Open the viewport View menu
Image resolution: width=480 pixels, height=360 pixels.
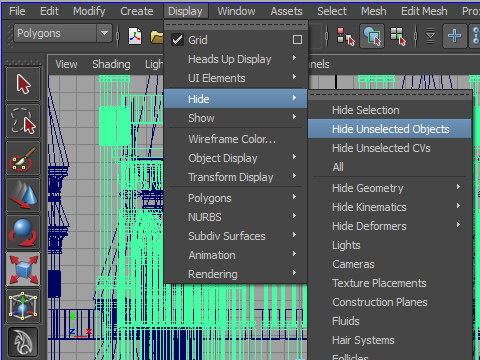pyautogui.click(x=66, y=64)
